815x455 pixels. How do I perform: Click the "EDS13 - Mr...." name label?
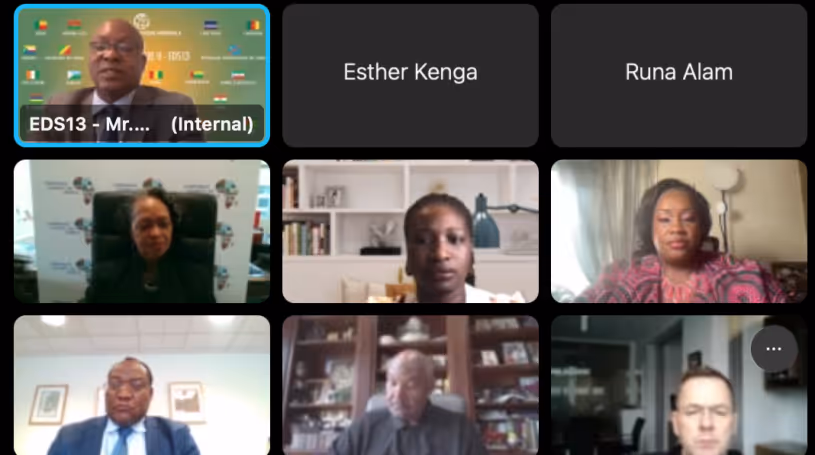click(89, 124)
